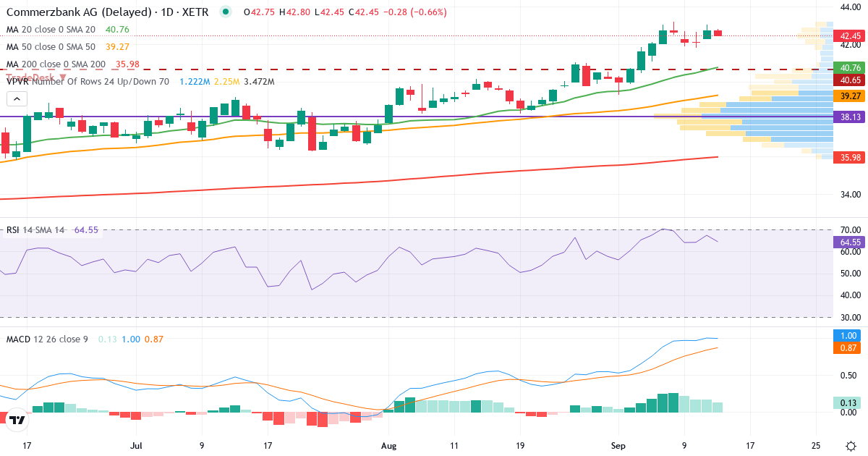
Task: Click the MACD histogram 0.13 axis tag
Action: [x=848, y=402]
